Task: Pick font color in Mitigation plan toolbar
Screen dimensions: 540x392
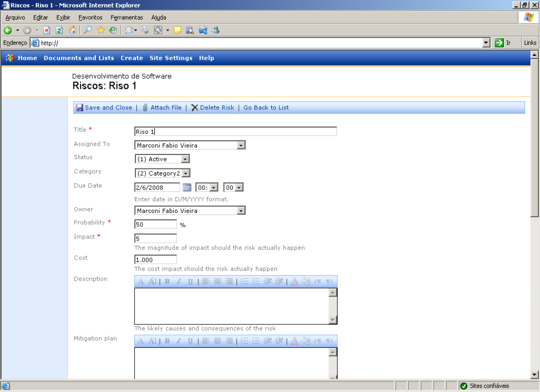Action: pyautogui.click(x=294, y=341)
